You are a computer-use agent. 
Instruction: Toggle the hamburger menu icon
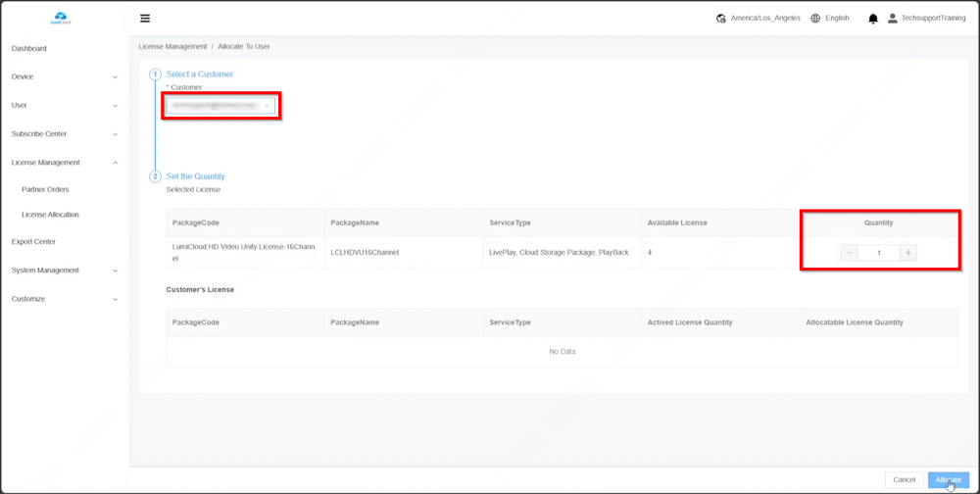click(145, 19)
